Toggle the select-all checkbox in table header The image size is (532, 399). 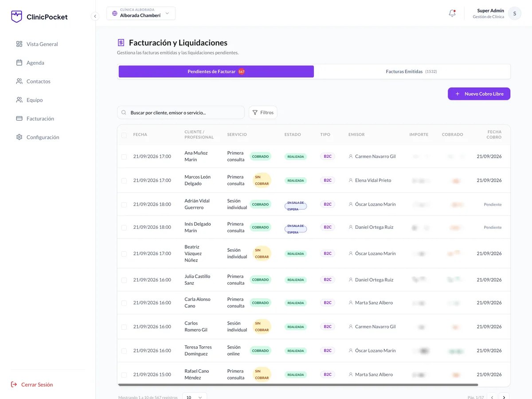(124, 135)
